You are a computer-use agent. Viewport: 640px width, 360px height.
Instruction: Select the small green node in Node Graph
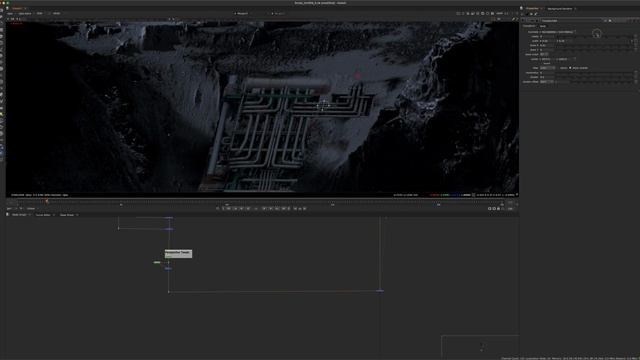click(x=157, y=262)
